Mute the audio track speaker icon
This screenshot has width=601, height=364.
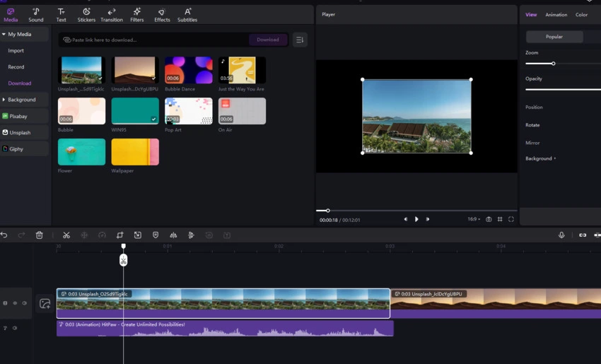pyautogui.click(x=15, y=328)
